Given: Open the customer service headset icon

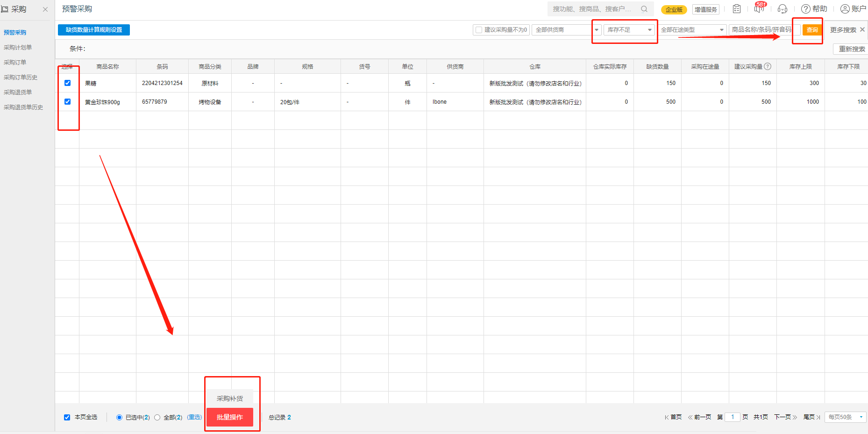Looking at the screenshot, I should point(783,8).
